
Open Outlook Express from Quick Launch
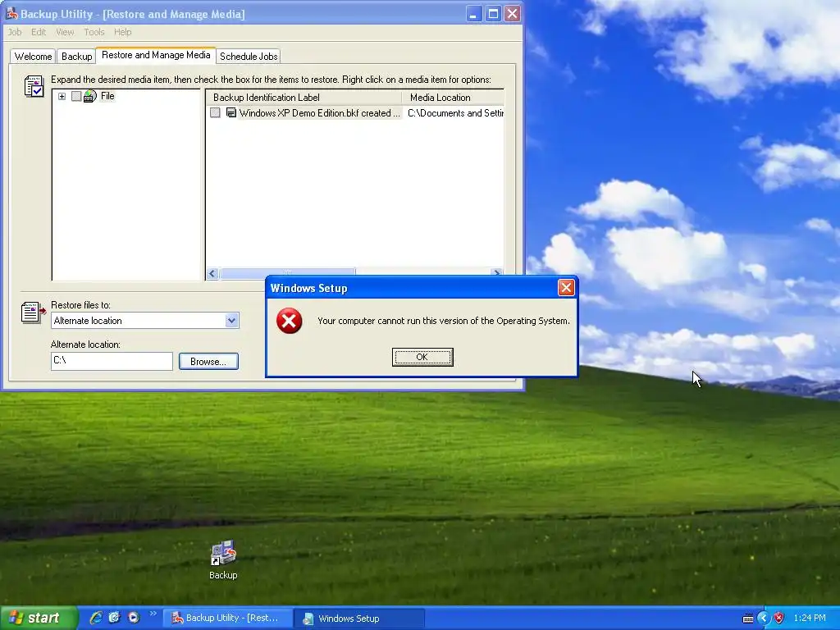115,618
